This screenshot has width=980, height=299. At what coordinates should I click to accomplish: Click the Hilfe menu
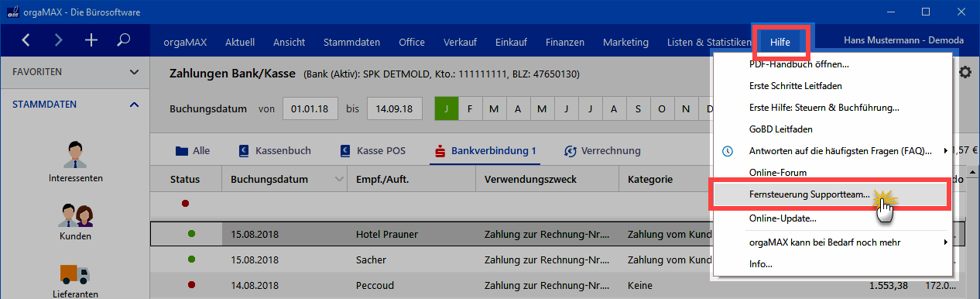780,42
